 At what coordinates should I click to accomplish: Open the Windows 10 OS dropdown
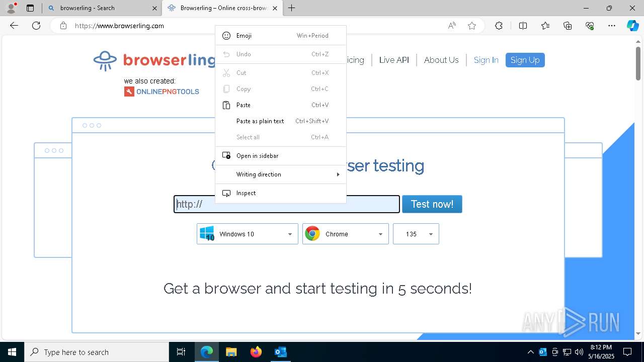click(247, 234)
